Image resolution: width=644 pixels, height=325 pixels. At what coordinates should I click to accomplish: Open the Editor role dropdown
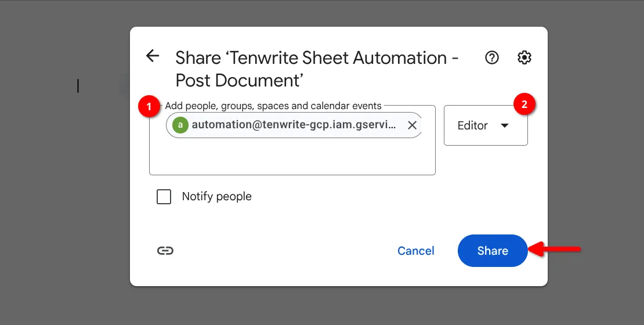coord(485,125)
